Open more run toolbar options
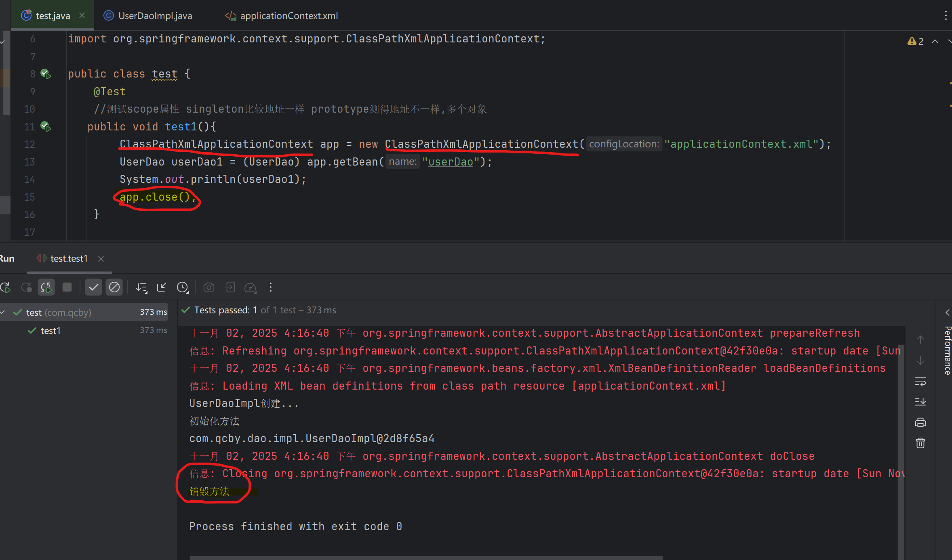The width and height of the screenshot is (952, 560). point(271,287)
